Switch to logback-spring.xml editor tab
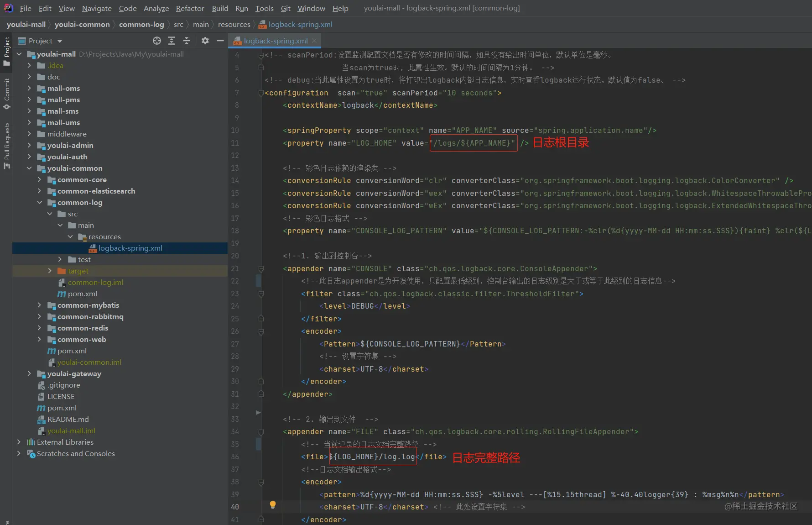This screenshot has height=525, width=812. pos(276,41)
